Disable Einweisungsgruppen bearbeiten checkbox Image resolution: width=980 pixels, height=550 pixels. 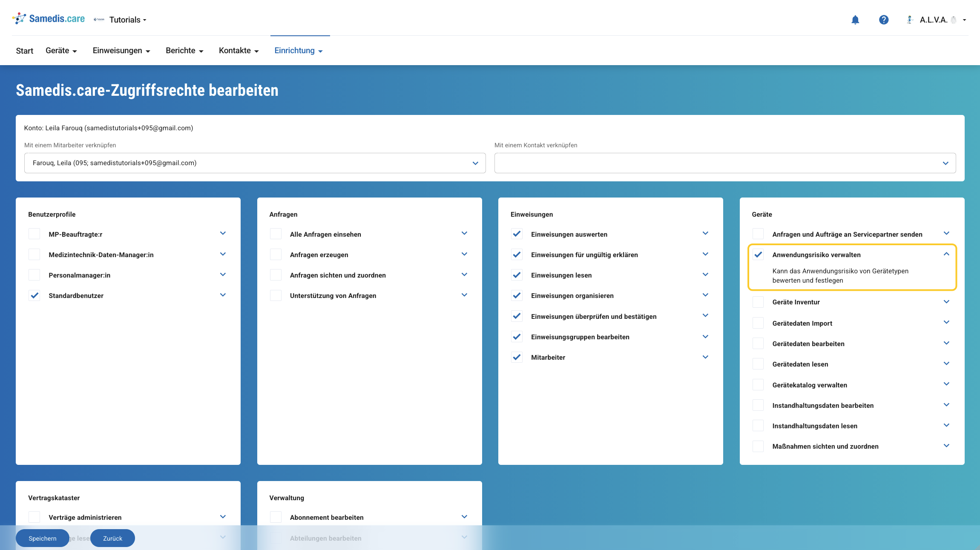pos(517,337)
